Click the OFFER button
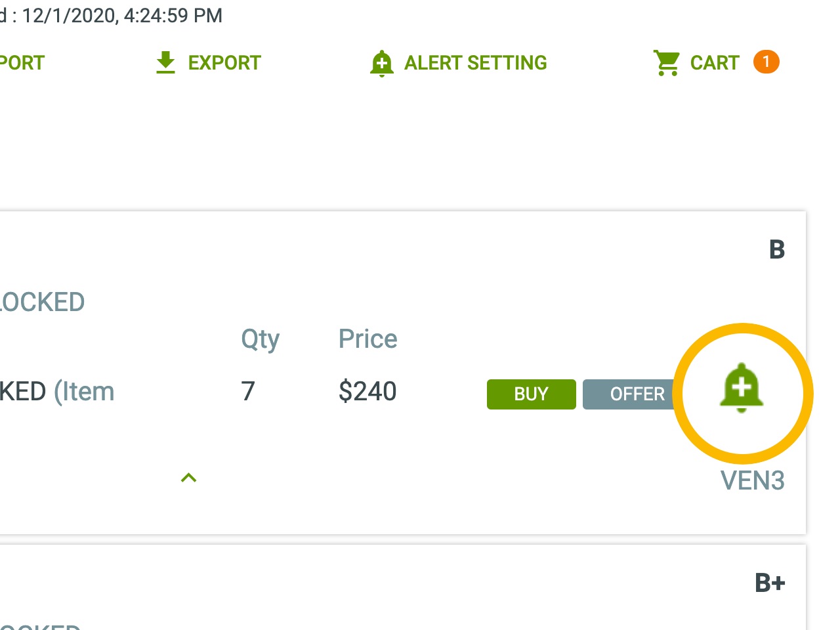840x630 pixels. (x=637, y=394)
